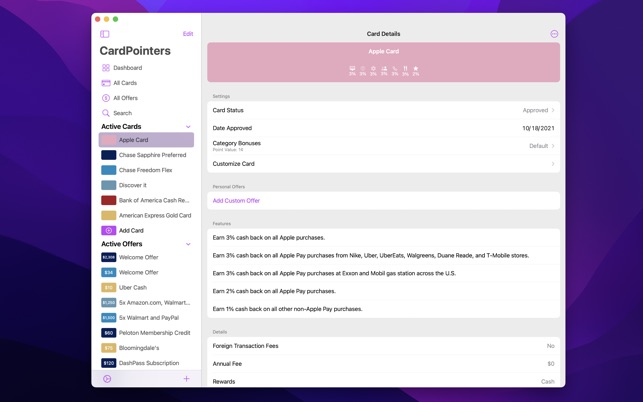This screenshot has height=402, width=643.
Task: Click 'Earn 2% cash back on all Apple Pay purchases'
Action: point(274,291)
